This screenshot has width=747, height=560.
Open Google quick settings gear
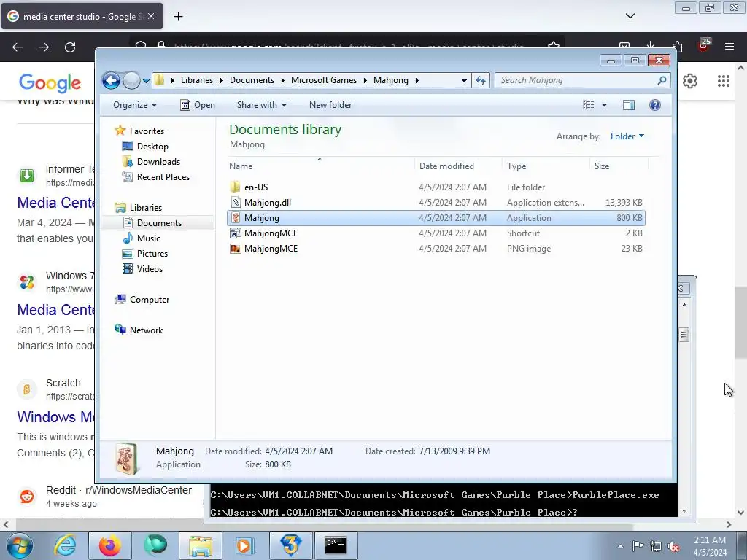point(690,81)
